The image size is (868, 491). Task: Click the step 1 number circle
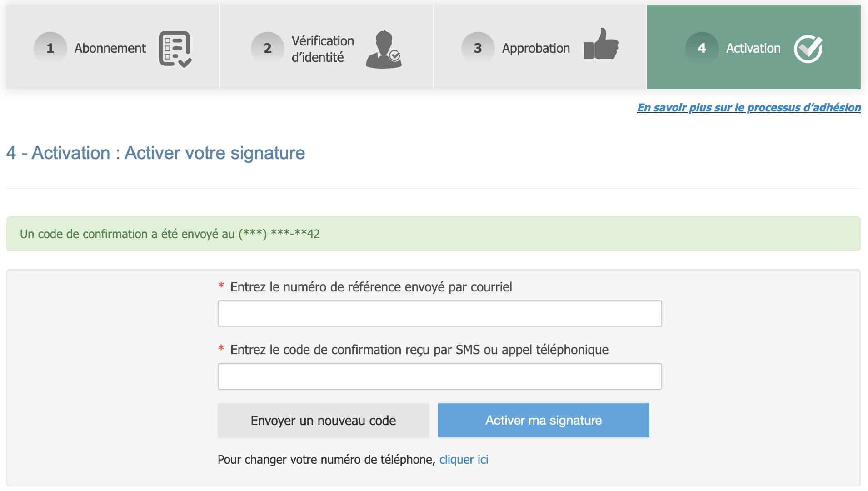50,48
